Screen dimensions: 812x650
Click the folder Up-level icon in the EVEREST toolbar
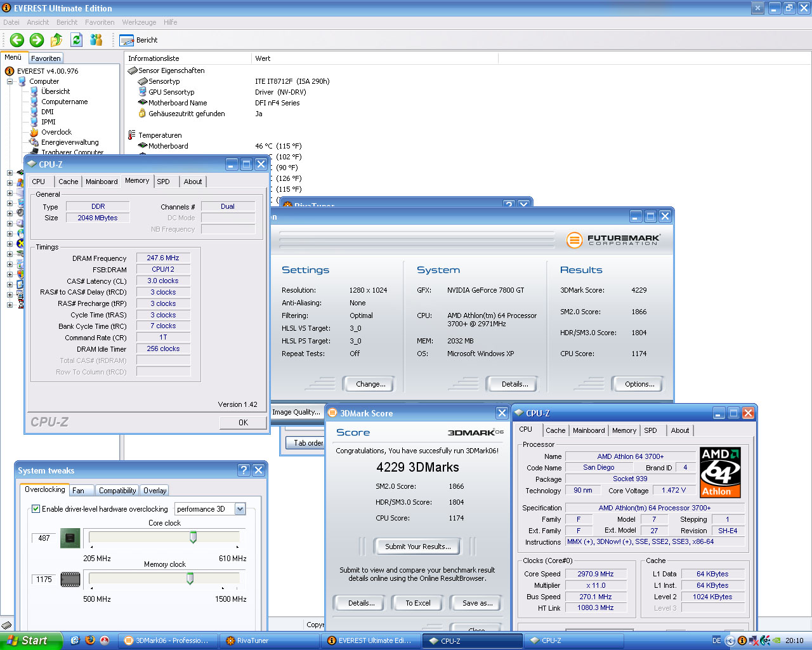tap(56, 40)
